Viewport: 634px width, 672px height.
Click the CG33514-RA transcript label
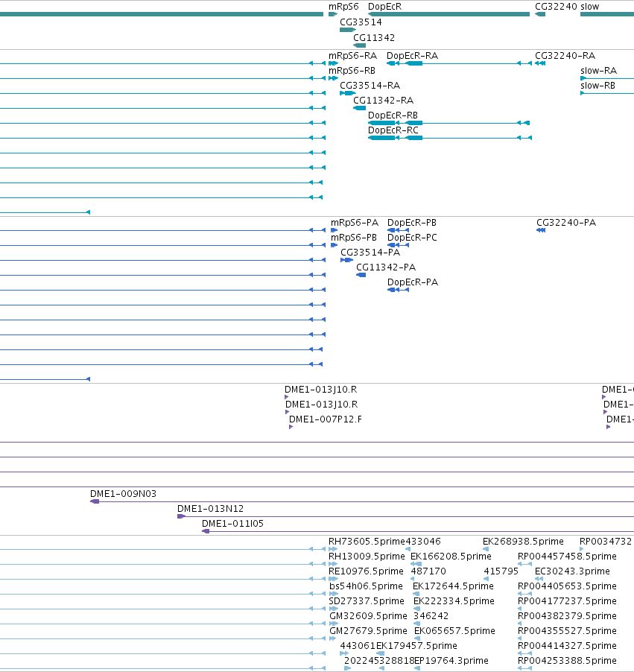click(x=370, y=86)
